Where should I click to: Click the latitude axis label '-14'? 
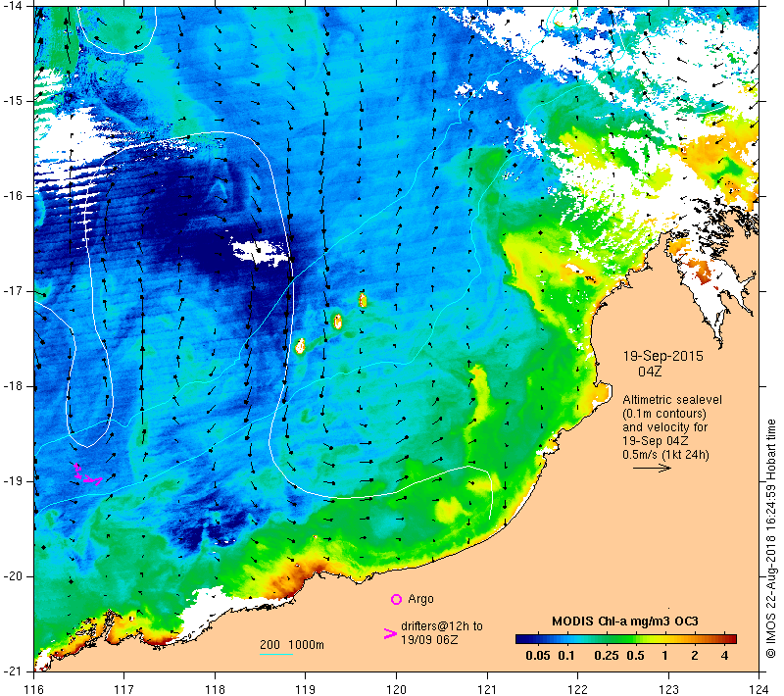pyautogui.click(x=13, y=6)
